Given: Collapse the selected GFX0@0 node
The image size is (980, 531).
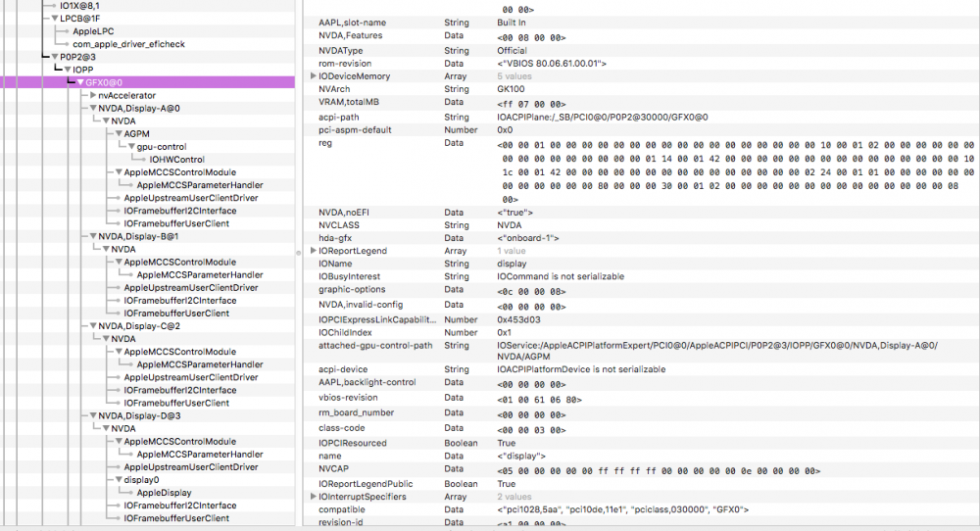Looking at the screenshot, I should (x=80, y=82).
